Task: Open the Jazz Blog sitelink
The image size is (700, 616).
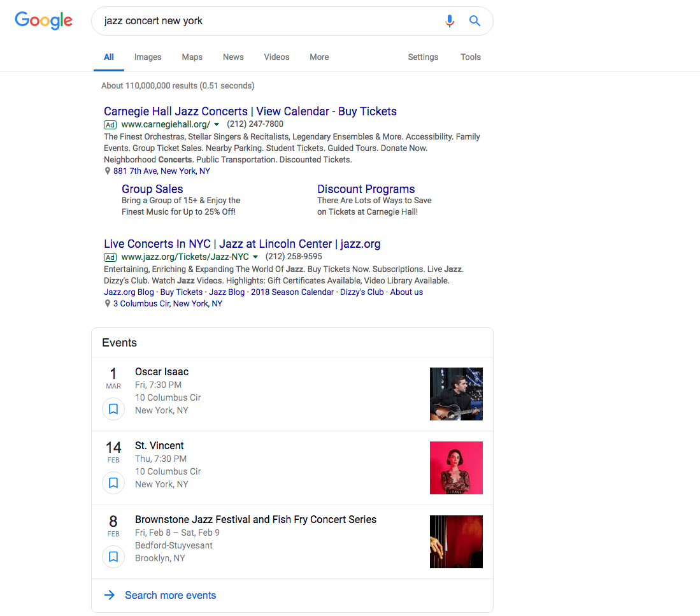Action: tap(227, 292)
